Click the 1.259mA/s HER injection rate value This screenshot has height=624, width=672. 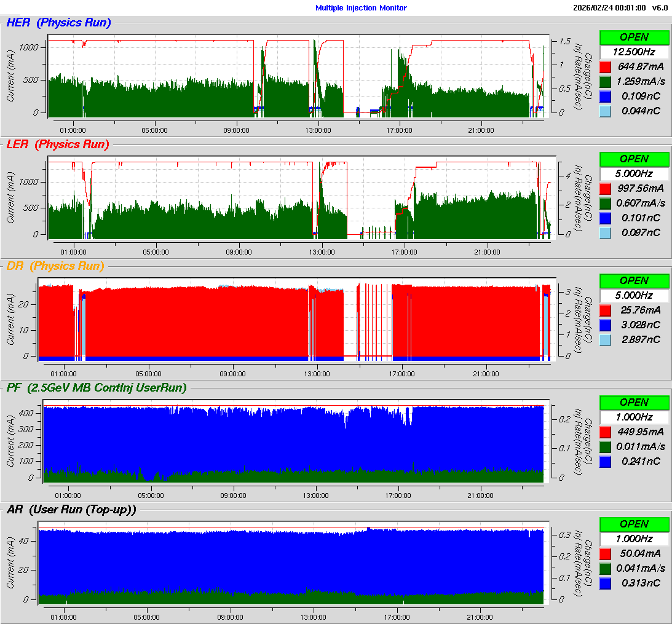pos(641,81)
